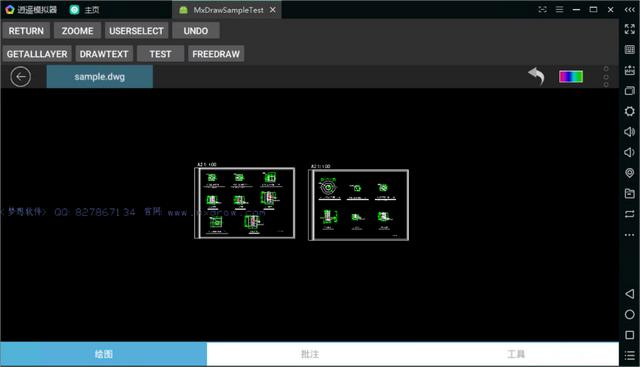Click the curved undo arrow icon
The width and height of the screenshot is (640, 367).
coord(537,76)
